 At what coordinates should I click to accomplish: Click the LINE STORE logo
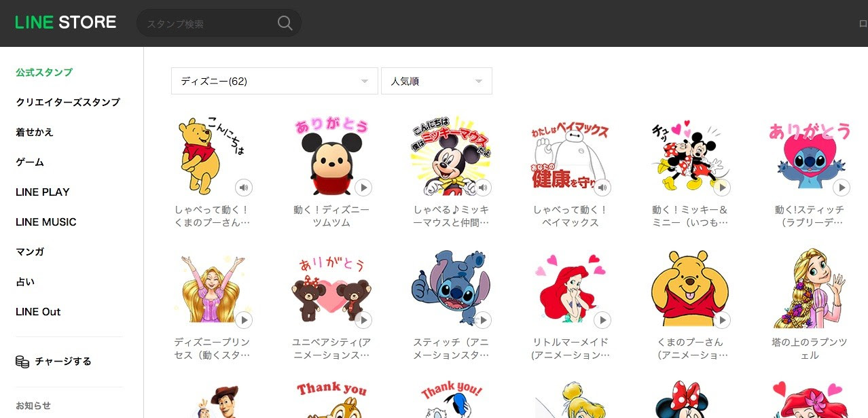[x=65, y=22]
